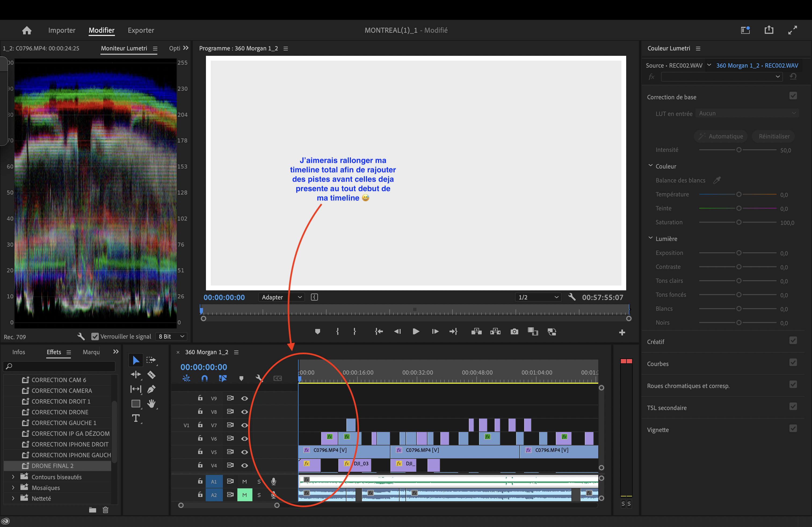Hide track V6 with eye icon

(x=244, y=438)
